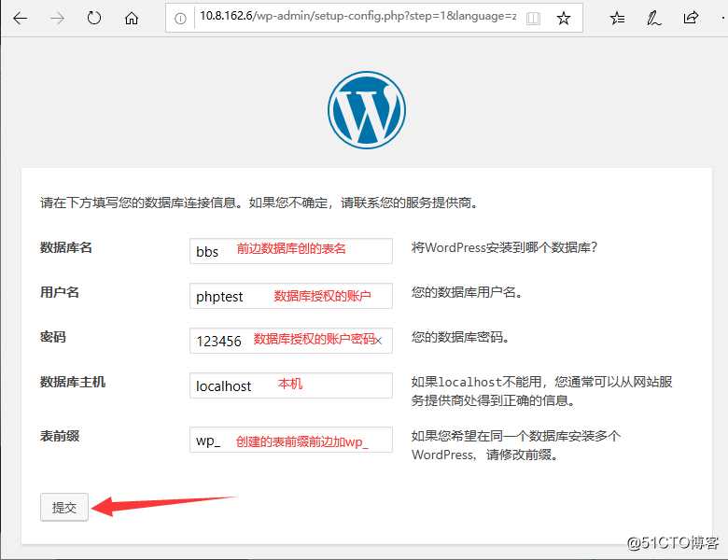The height and width of the screenshot is (560, 728).
Task: Clear the password field with X icon
Action: point(378,342)
